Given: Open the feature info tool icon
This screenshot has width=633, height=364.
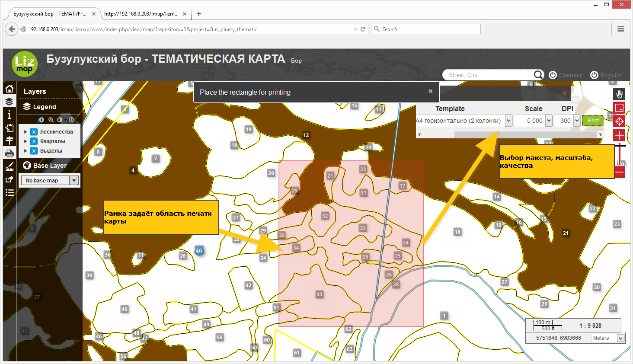Looking at the screenshot, I should (x=10, y=115).
